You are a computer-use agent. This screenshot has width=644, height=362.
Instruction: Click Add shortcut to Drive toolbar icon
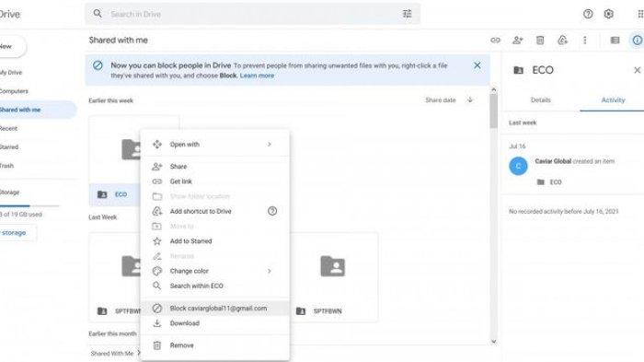coord(562,40)
